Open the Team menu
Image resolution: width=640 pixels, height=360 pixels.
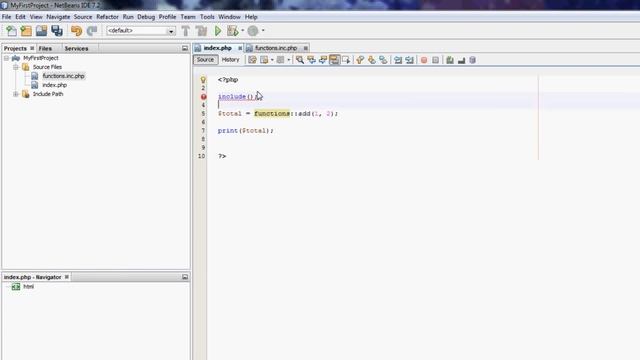tap(188, 17)
